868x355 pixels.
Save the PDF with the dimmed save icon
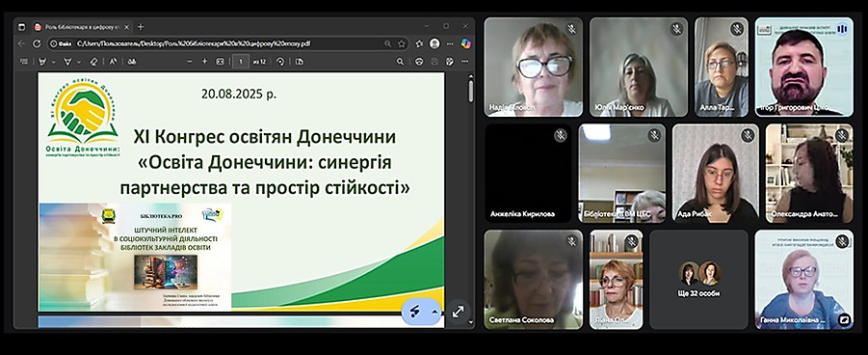[434, 62]
